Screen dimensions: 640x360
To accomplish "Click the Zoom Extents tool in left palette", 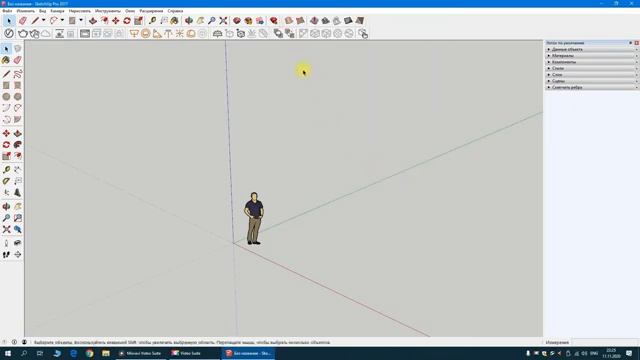I will point(6,230).
